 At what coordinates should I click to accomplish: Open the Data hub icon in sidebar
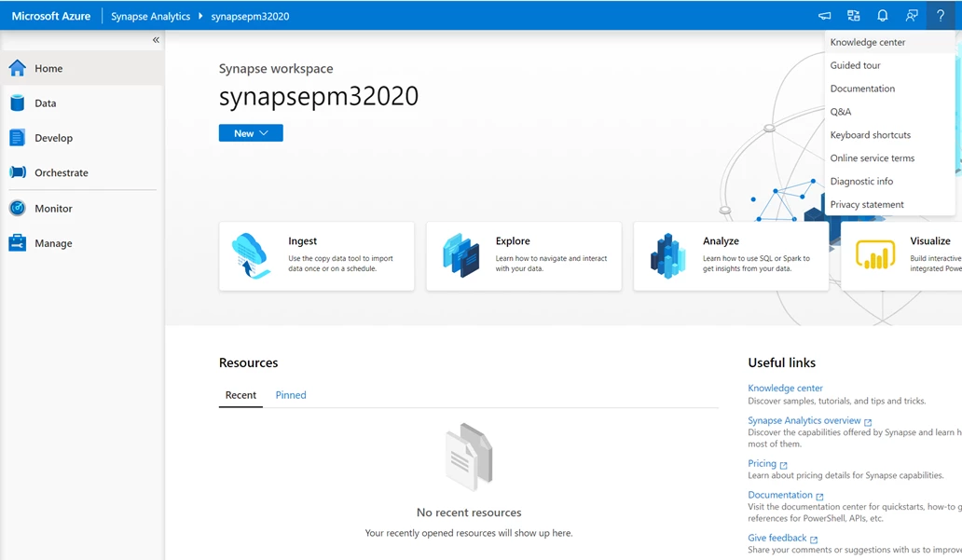18,102
